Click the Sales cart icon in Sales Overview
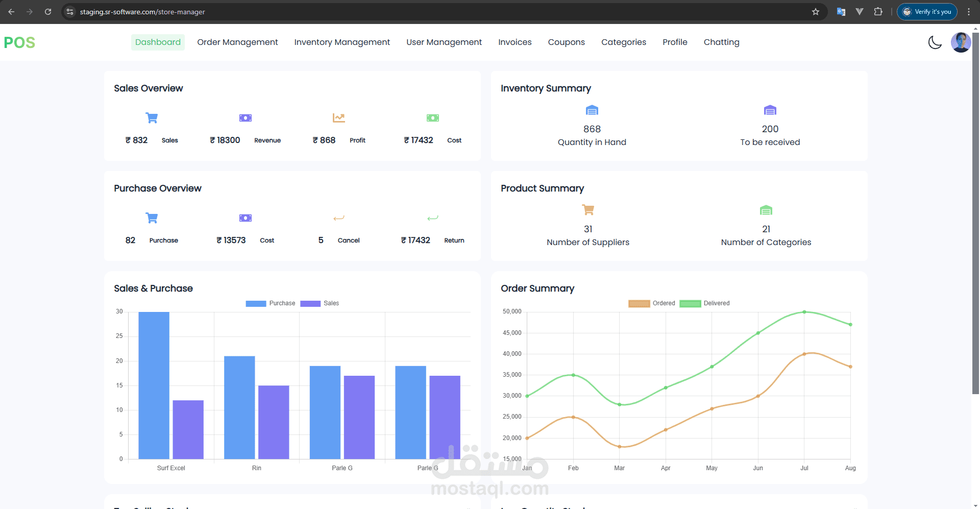980x509 pixels. click(x=152, y=118)
